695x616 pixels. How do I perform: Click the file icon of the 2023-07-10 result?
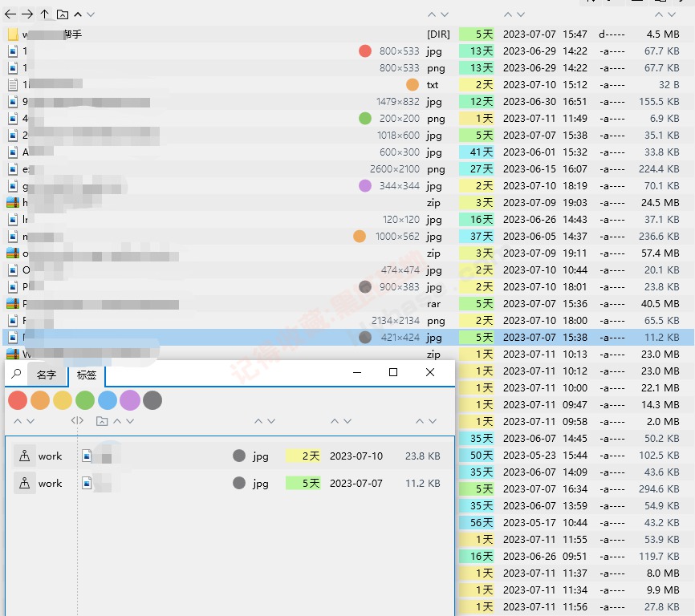tap(87, 456)
